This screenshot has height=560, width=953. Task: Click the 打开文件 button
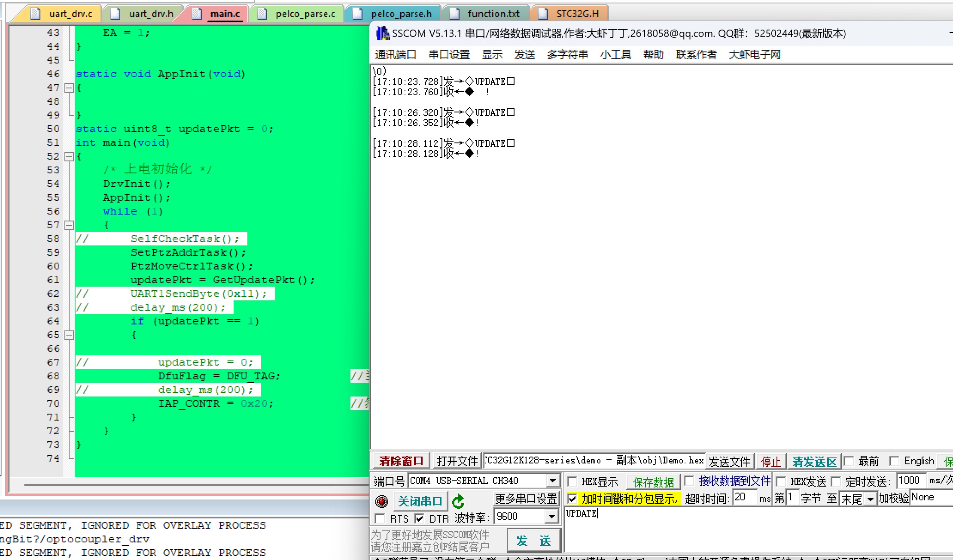457,461
